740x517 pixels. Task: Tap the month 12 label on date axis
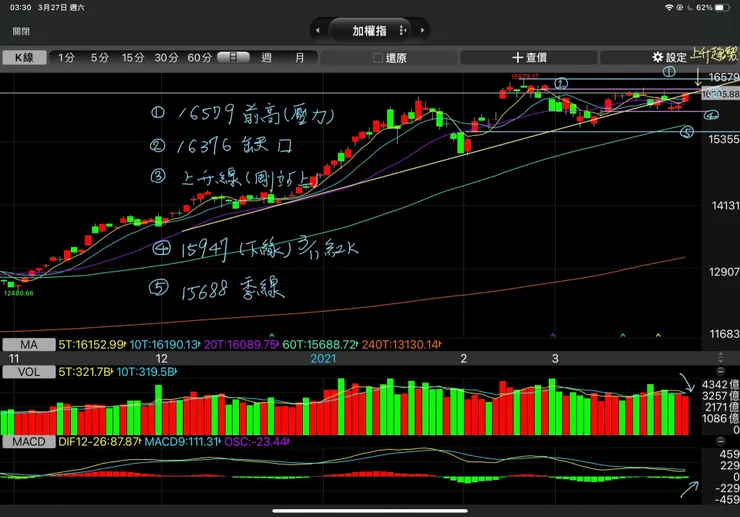(x=161, y=358)
